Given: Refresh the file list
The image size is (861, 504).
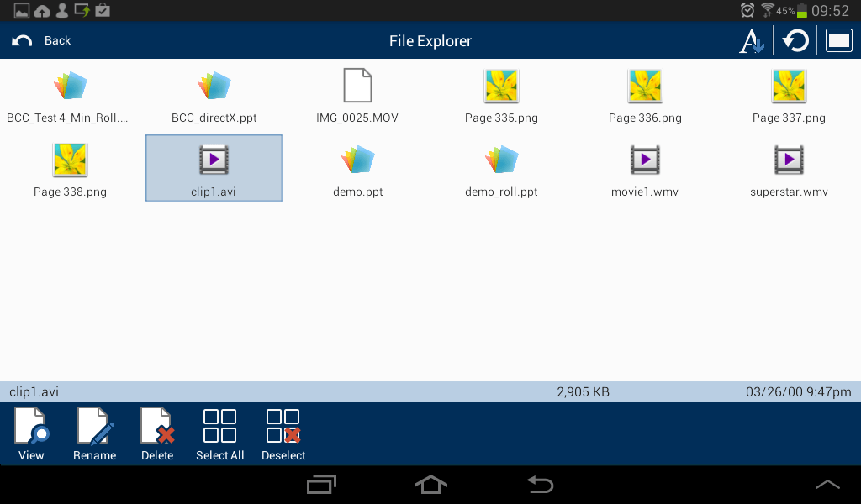Looking at the screenshot, I should pyautogui.click(x=795, y=41).
